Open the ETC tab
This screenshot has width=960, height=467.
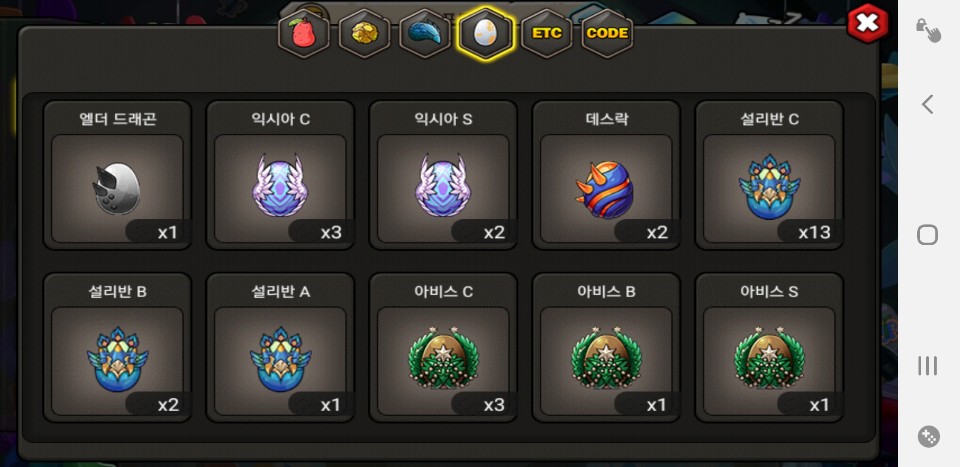pyautogui.click(x=546, y=33)
